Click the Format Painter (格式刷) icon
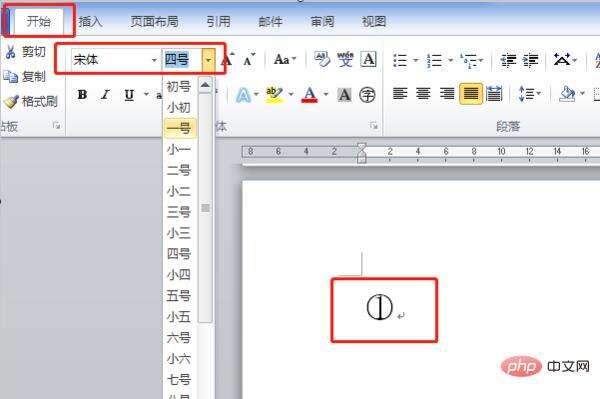 tap(11, 101)
